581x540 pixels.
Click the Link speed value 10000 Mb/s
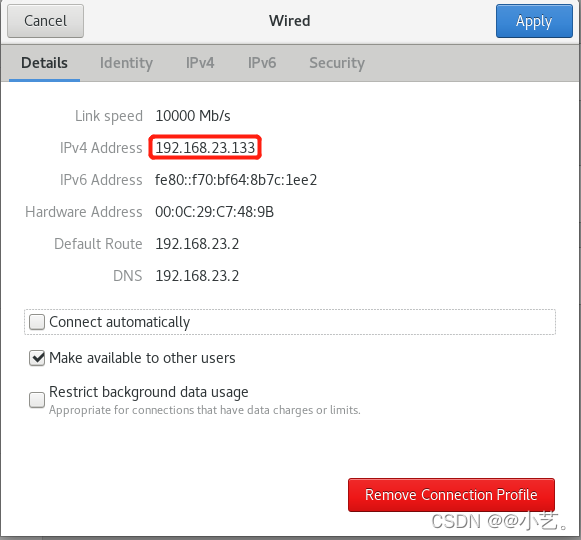193,116
